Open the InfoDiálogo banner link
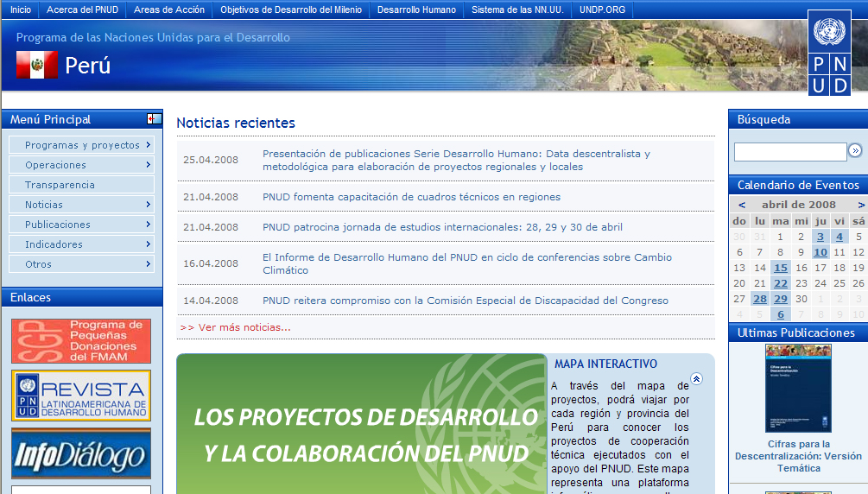Image resolution: width=868 pixels, height=494 pixels. (x=81, y=453)
